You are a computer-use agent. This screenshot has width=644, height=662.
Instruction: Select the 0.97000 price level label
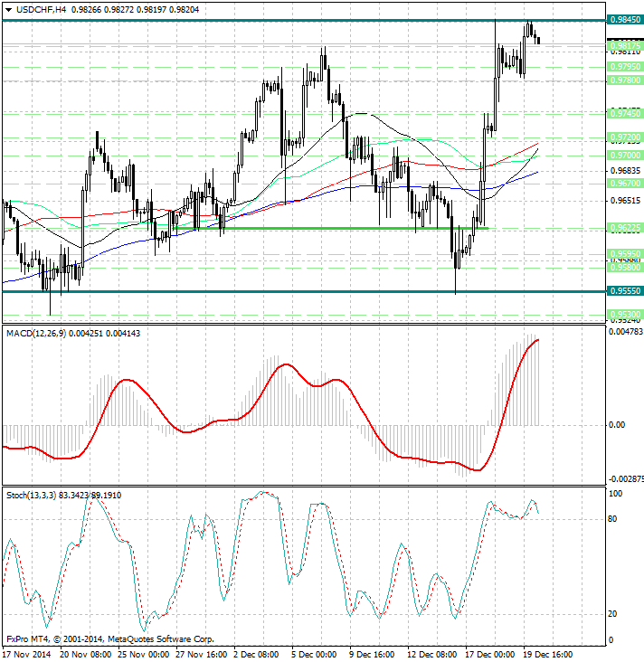coord(625,156)
